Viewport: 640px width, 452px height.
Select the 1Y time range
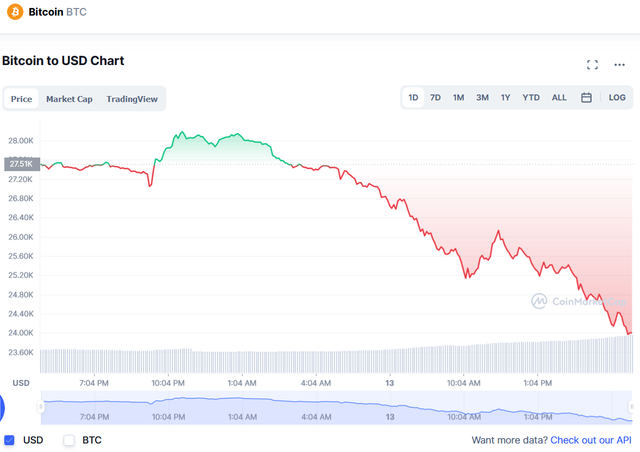tap(505, 98)
